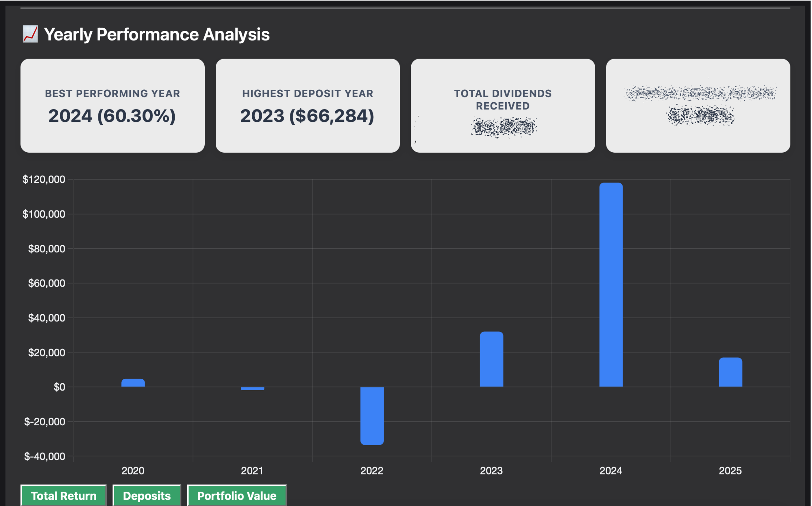Click the Highest Deposit Year card
The width and height of the screenshot is (812, 506).
(x=308, y=106)
